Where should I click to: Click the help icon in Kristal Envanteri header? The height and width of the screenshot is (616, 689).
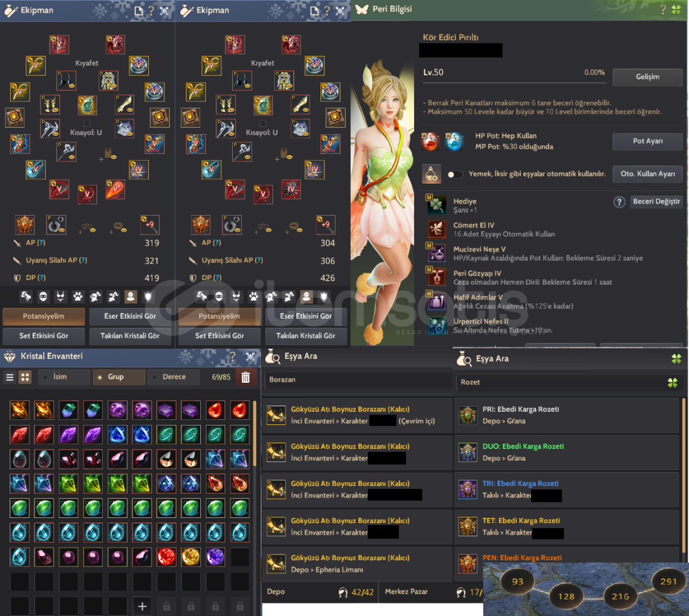tap(233, 357)
